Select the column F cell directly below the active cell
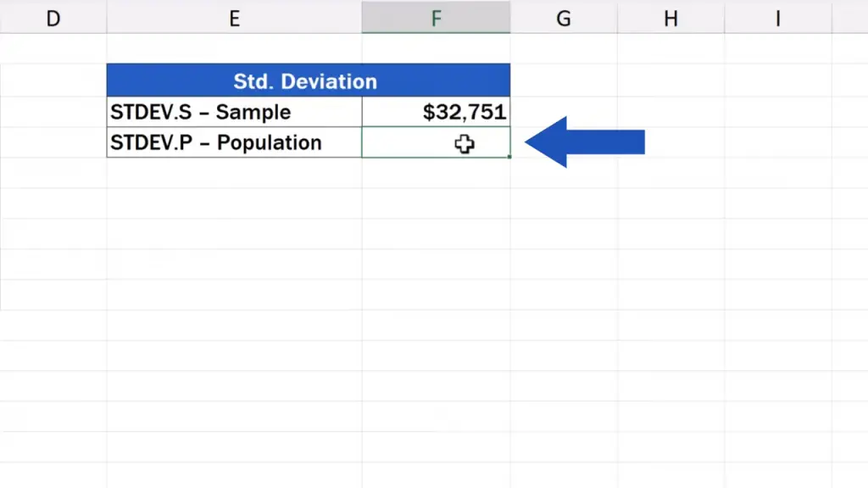 tap(436, 173)
